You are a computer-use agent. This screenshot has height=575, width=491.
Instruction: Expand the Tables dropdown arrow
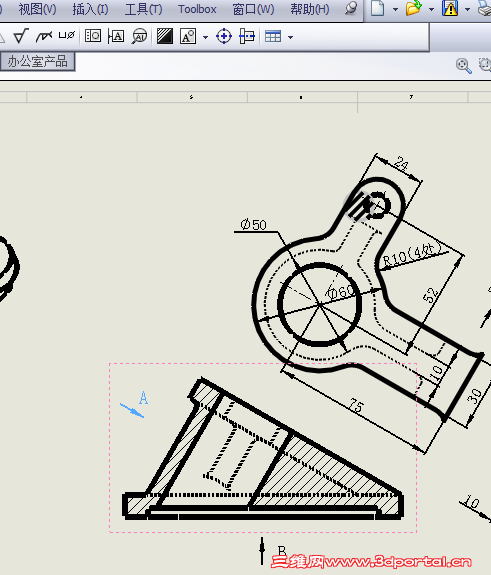pos(290,37)
